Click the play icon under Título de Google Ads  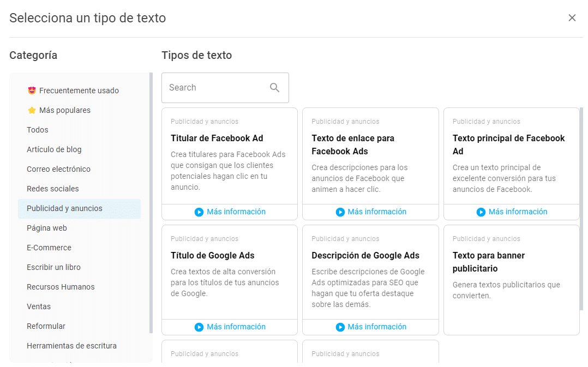(200, 327)
